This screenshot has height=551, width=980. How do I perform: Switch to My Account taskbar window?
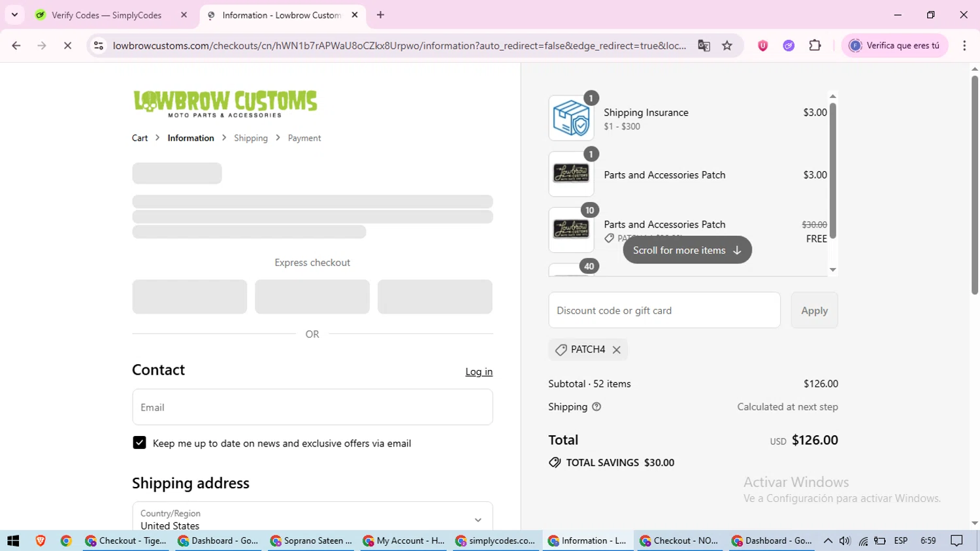(404, 541)
